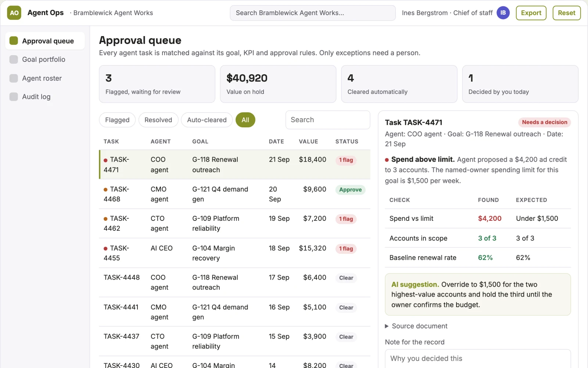Open the IB user avatar

(x=503, y=13)
